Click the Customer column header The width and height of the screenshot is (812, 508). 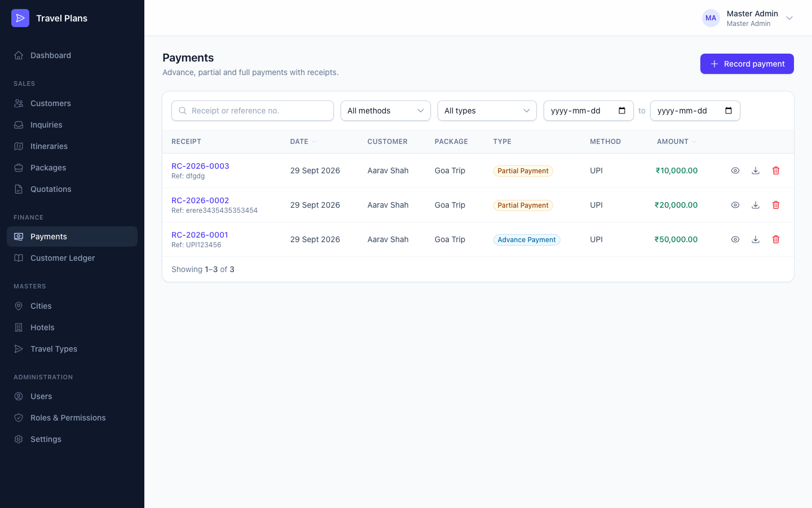click(x=387, y=142)
